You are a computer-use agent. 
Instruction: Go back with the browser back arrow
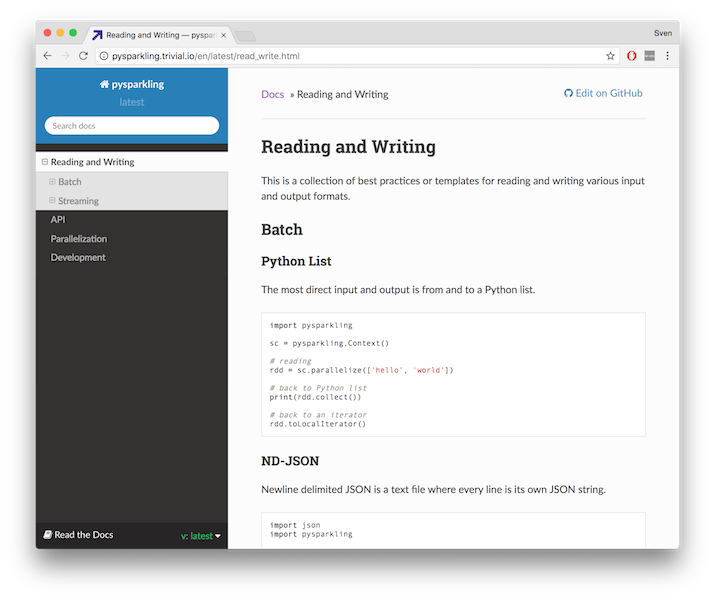[x=47, y=56]
